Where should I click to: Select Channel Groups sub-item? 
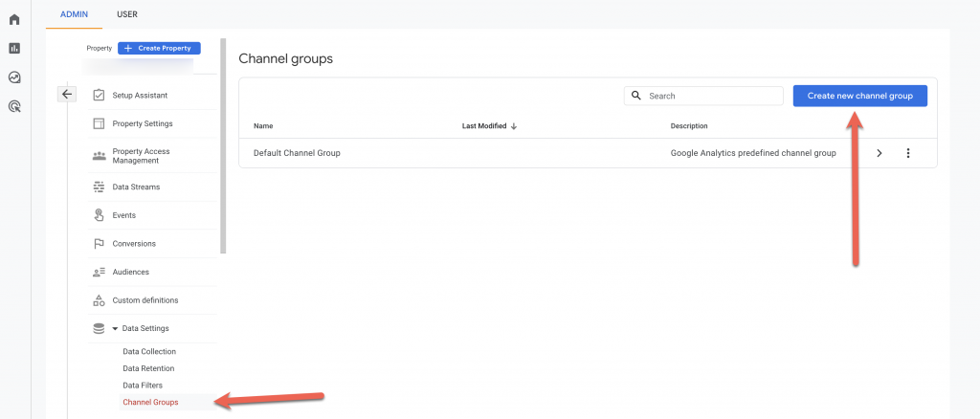pyautogui.click(x=150, y=402)
